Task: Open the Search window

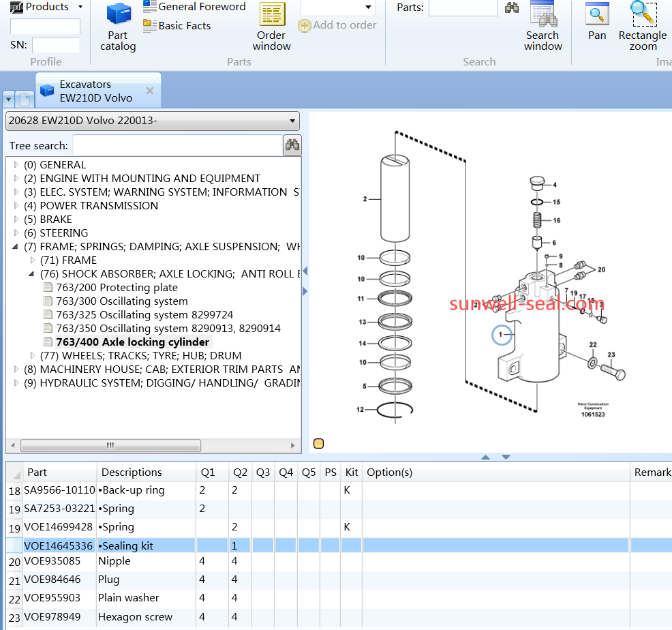Action: (543, 27)
